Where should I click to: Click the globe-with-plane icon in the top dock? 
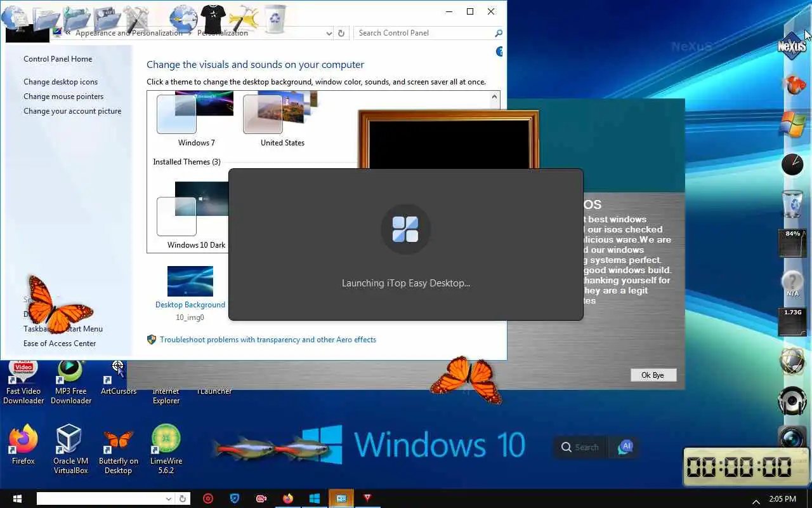coord(184,18)
